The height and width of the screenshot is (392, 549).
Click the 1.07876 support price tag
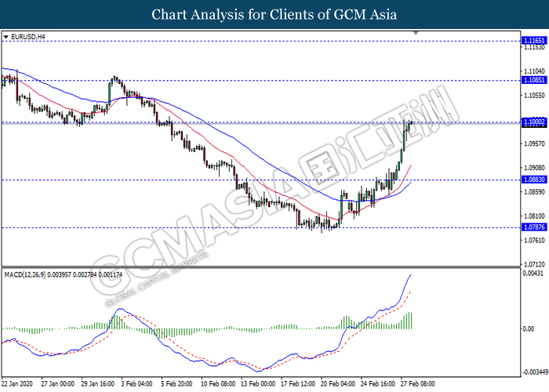(535, 228)
